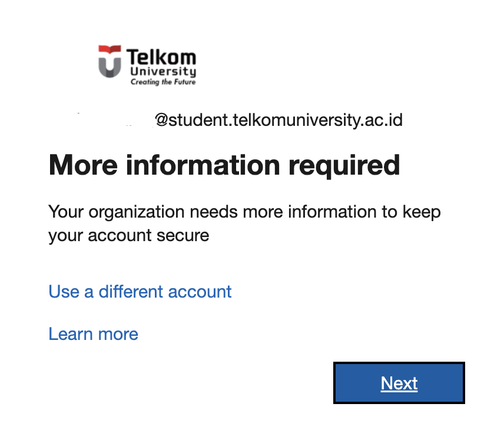
Task: Click the red book icon atop the logo
Action: [110, 49]
